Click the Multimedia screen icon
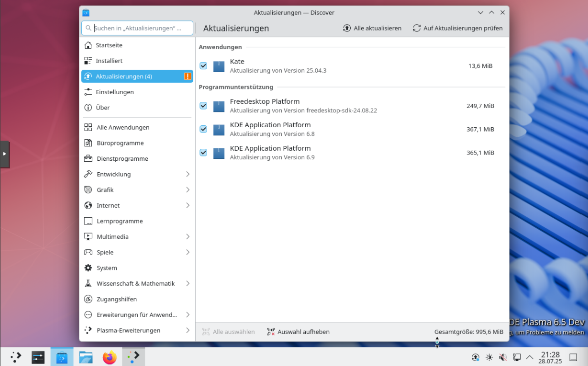The image size is (588, 366). click(88, 236)
